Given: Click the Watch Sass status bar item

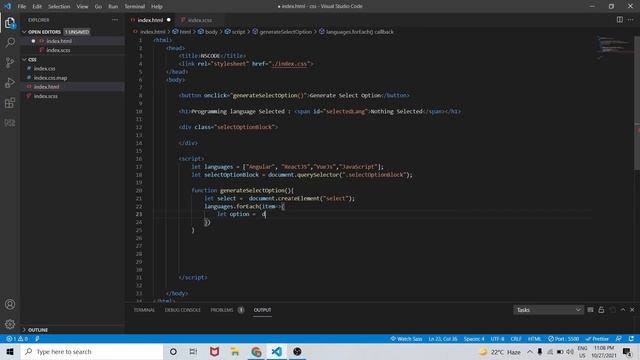Looking at the screenshot, I should [406, 339].
